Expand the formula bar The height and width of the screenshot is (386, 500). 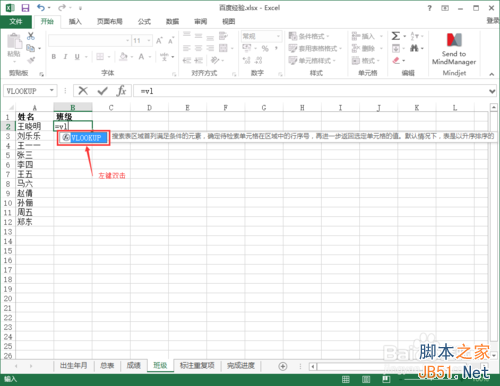[492, 91]
